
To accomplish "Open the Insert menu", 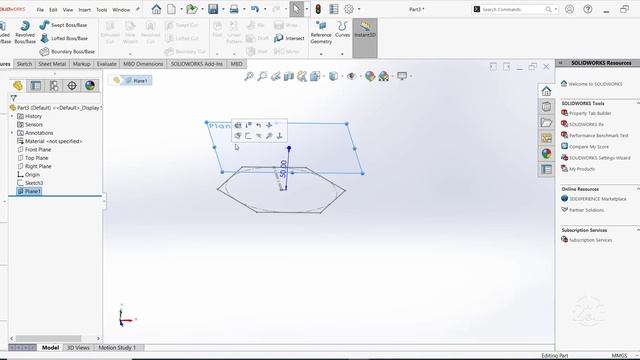I will click(x=84, y=9).
